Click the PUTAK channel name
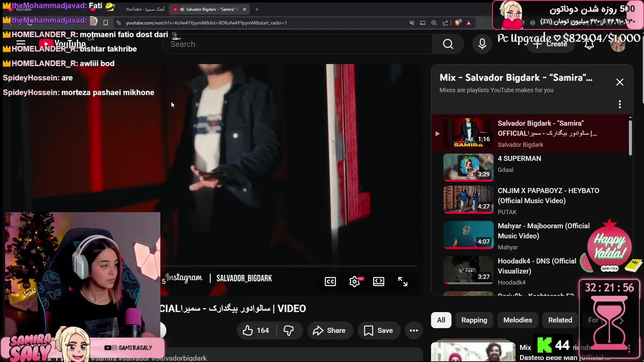Screen dimensions: 644x362 (507, 212)
